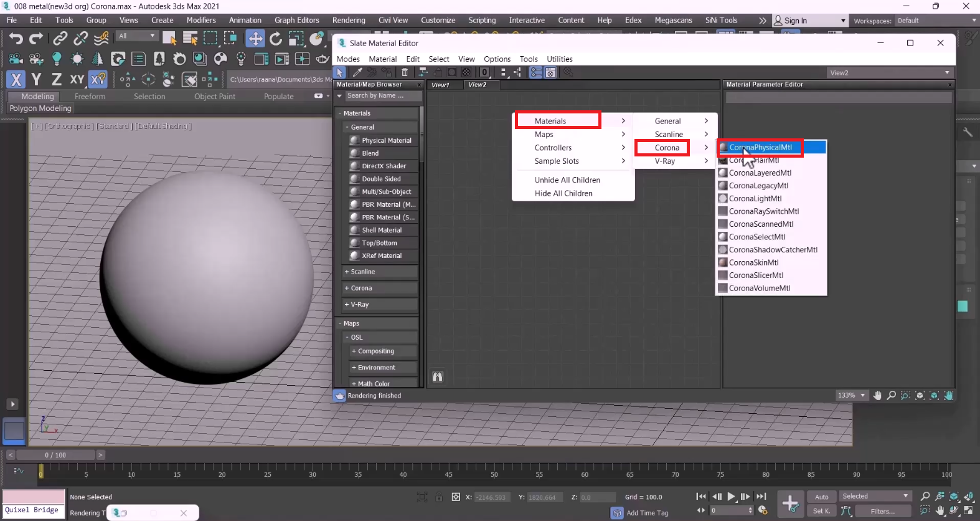
Task: Click the sun light icon
Action: (x=77, y=59)
